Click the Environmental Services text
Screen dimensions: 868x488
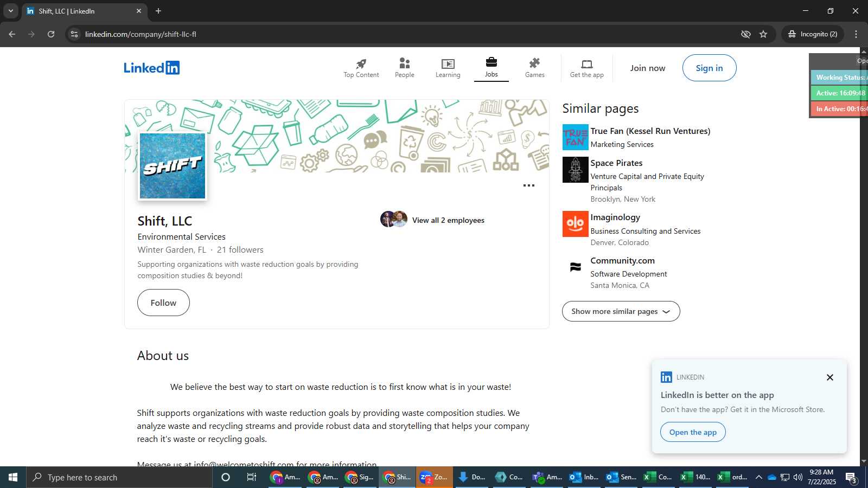pos(181,237)
